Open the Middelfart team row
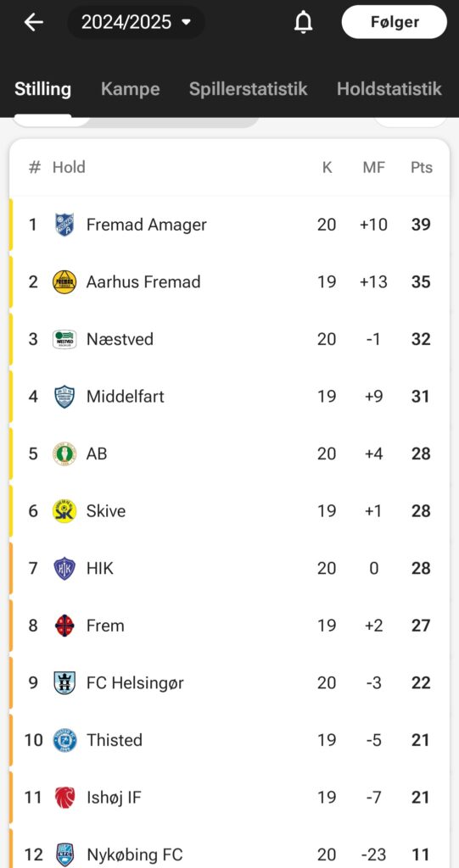 tap(229, 397)
